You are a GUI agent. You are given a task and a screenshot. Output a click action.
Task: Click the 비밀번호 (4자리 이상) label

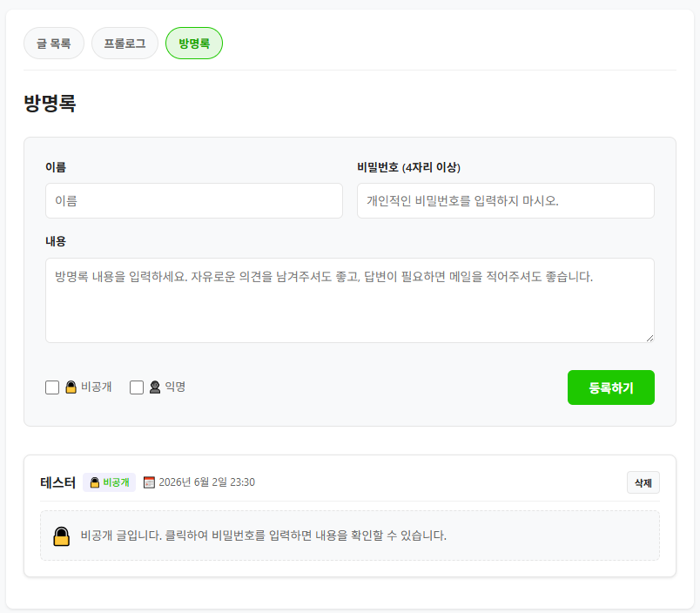(x=408, y=167)
